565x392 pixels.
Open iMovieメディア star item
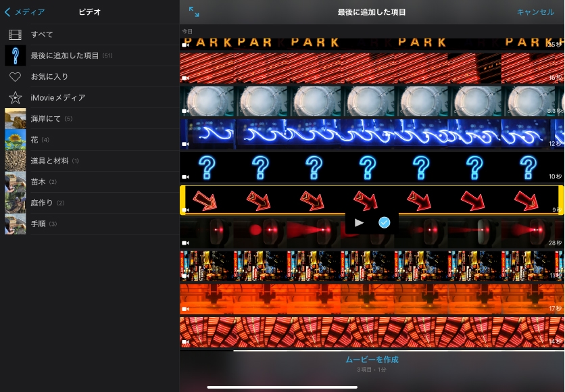point(57,97)
